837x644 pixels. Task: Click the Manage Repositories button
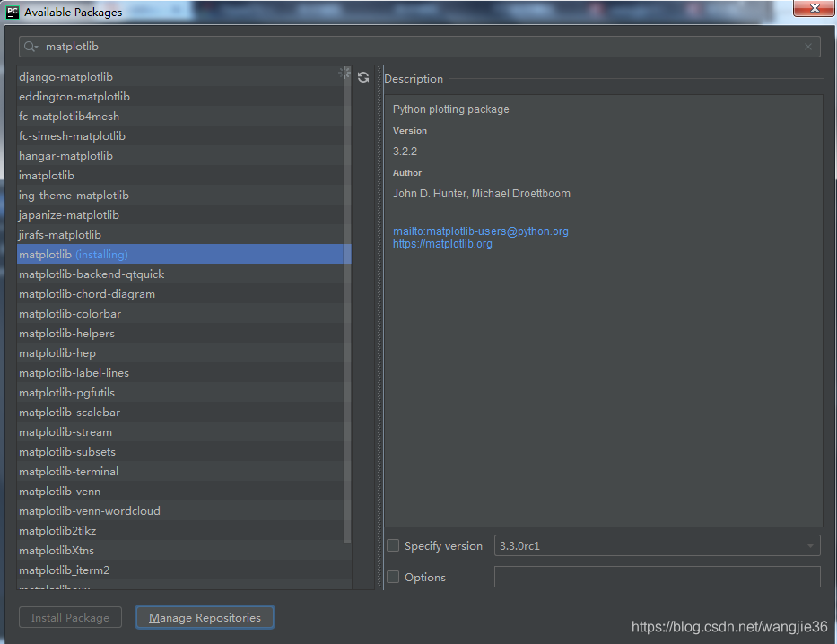(x=205, y=617)
